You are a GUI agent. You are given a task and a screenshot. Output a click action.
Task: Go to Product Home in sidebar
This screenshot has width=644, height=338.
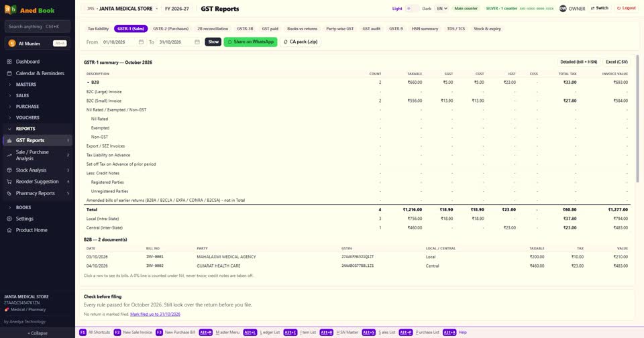38,230
